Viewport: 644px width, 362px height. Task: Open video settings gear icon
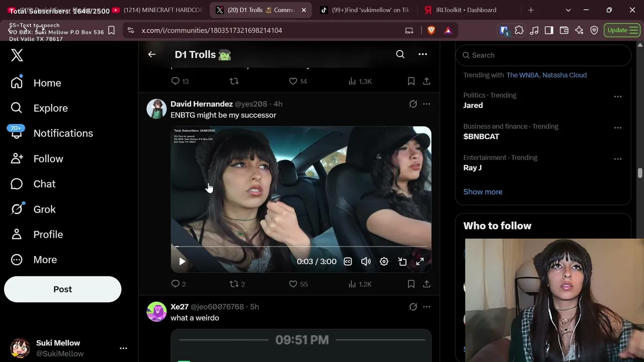[384, 261]
